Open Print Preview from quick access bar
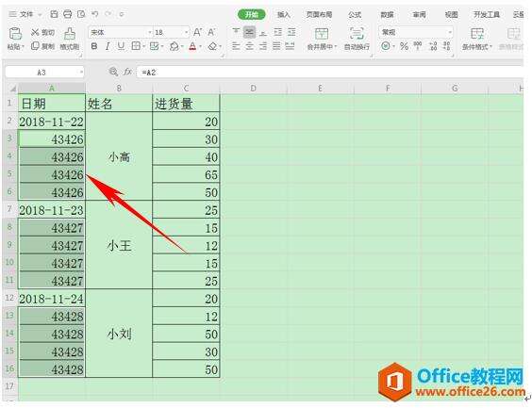Image resolution: width=532 pixels, height=408 pixels. (81, 14)
